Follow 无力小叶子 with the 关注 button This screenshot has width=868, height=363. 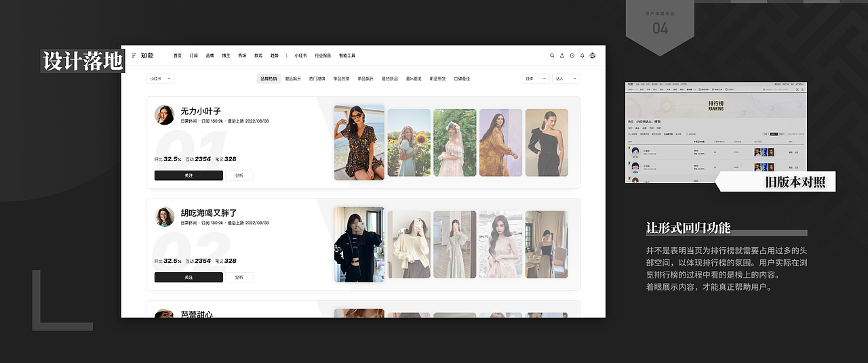(x=189, y=175)
